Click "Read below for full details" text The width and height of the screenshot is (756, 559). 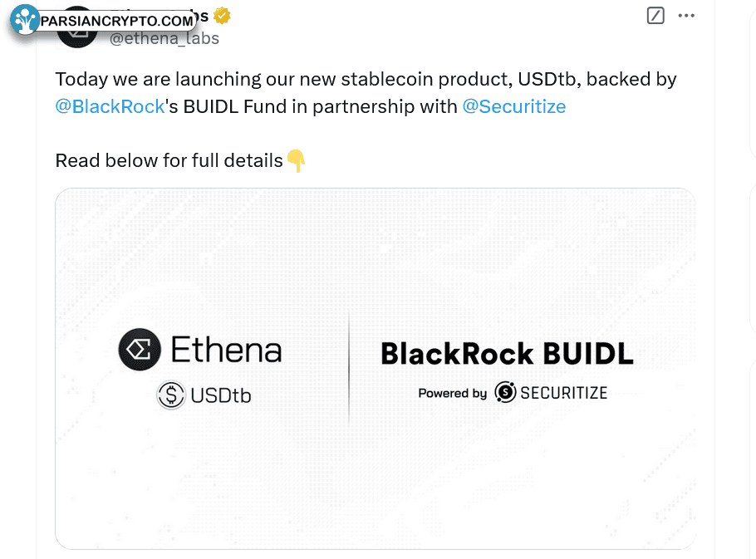pyautogui.click(x=169, y=160)
